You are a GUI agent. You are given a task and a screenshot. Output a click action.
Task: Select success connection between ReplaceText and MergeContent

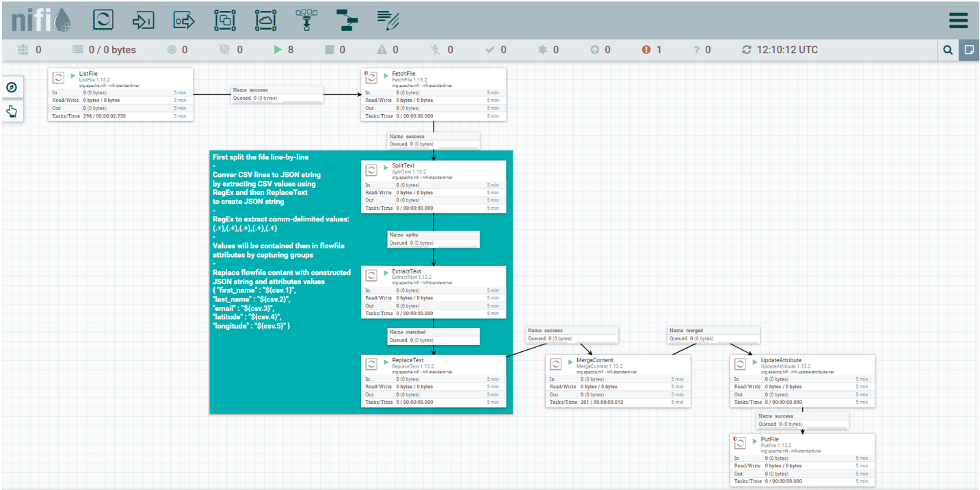572,334
